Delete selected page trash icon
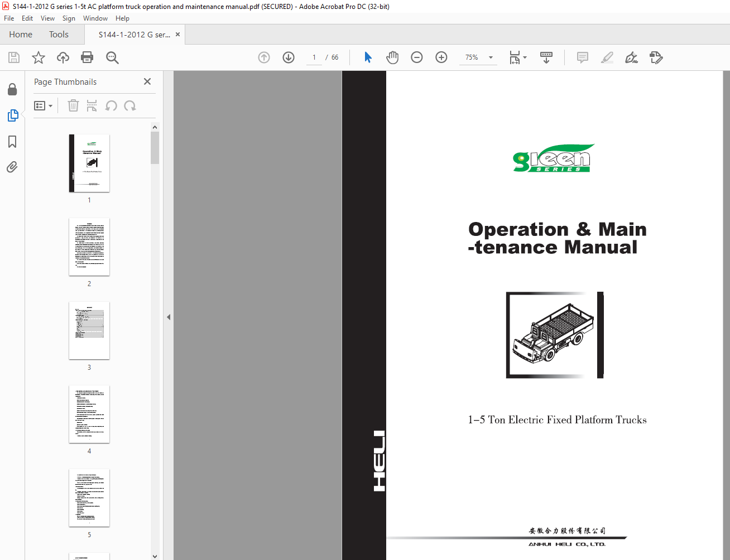Screen dimensions: 730x560 [73, 105]
